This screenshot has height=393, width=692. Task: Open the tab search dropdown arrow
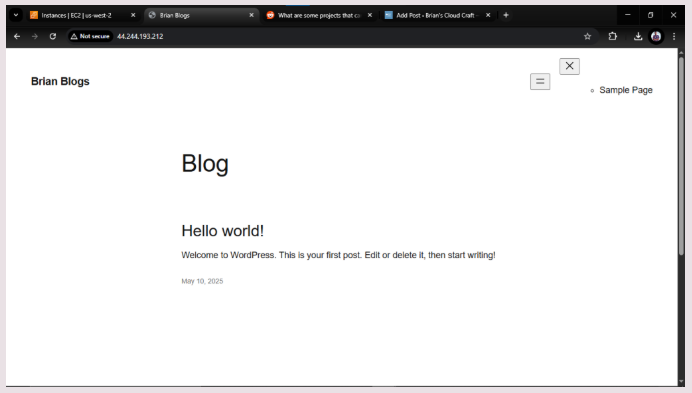coord(15,15)
